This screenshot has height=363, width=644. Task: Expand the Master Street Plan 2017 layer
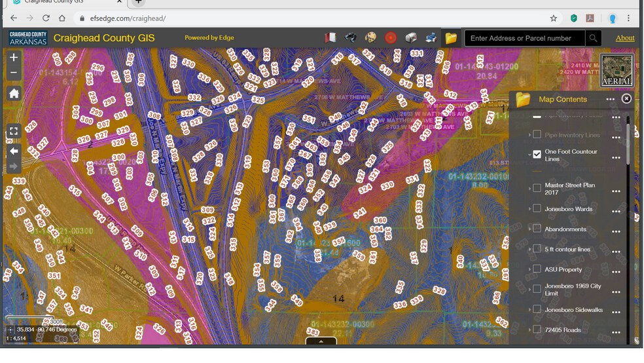click(x=530, y=189)
